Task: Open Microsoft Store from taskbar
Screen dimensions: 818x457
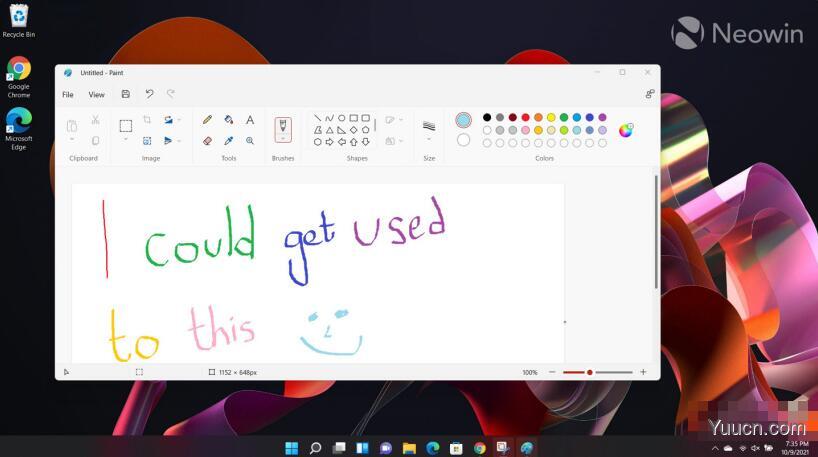Action: (456, 448)
